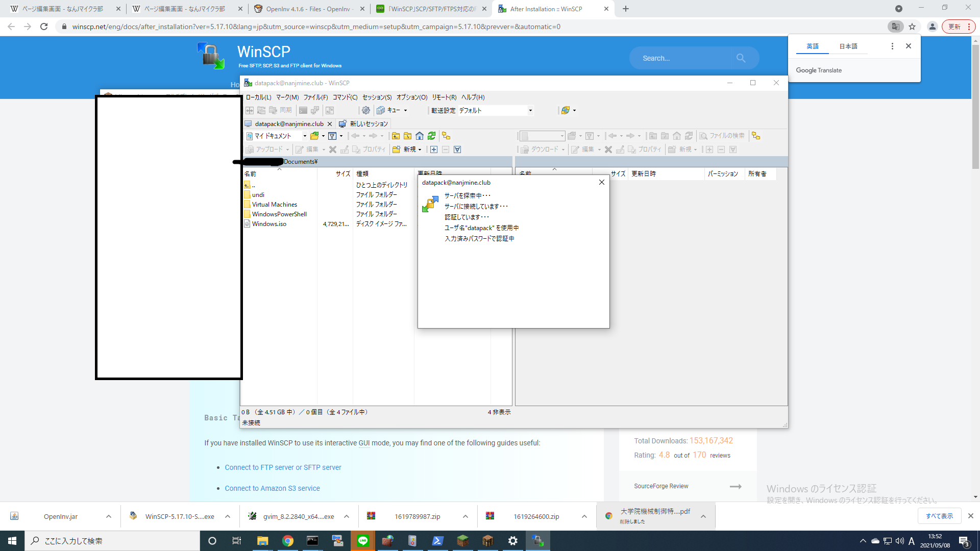Viewport: 980px width, 551px height.
Task: Switch to datapack@nanjmine.club session tab
Action: coord(289,123)
